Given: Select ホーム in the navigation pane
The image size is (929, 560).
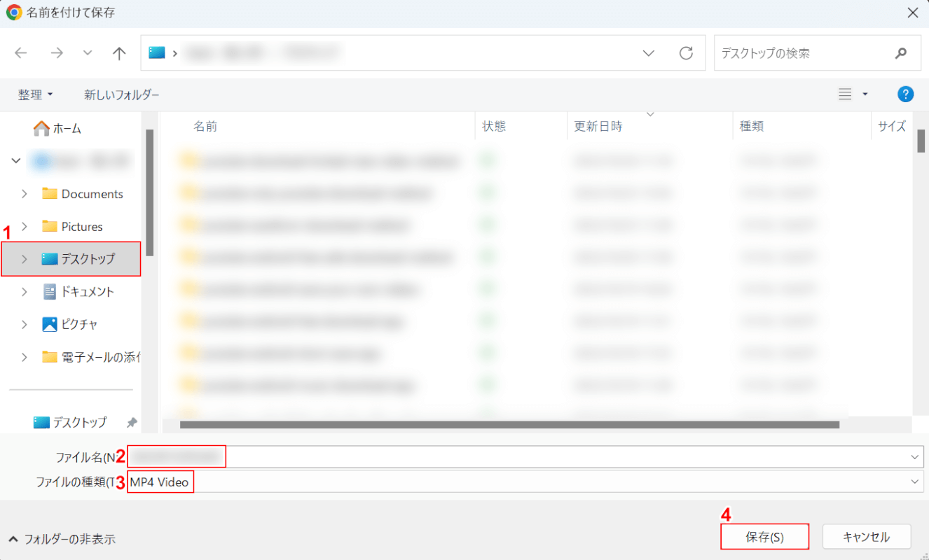Looking at the screenshot, I should coord(57,129).
